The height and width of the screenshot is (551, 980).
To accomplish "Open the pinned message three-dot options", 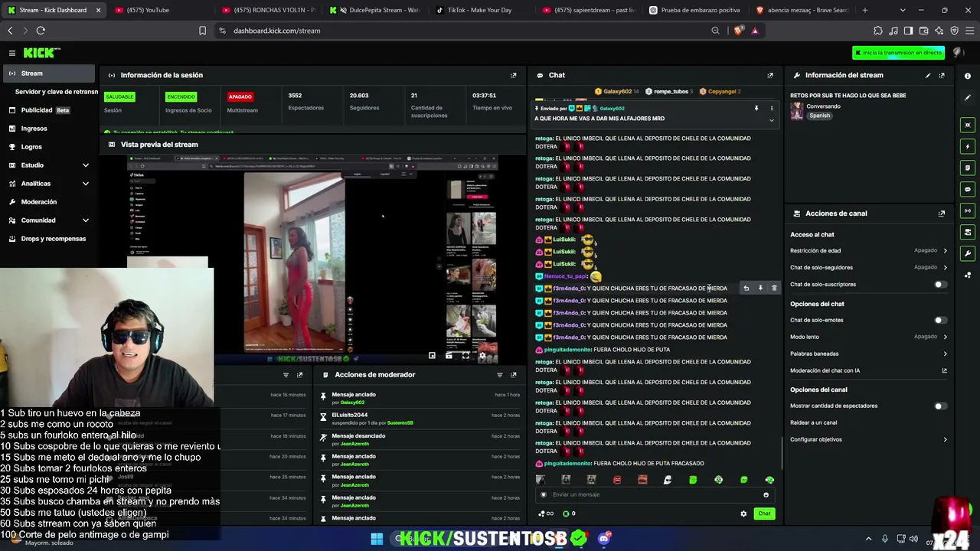I will pos(771,109).
